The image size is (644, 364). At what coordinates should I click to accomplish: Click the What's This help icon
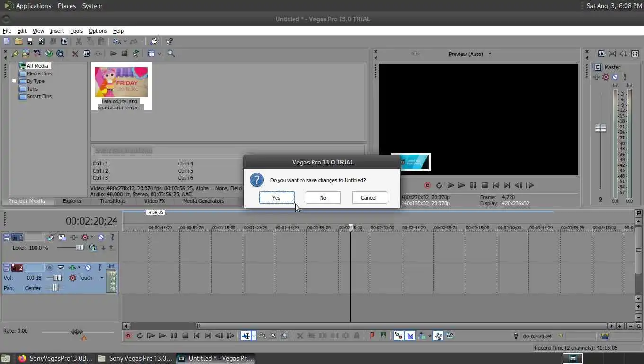pyautogui.click(x=169, y=41)
